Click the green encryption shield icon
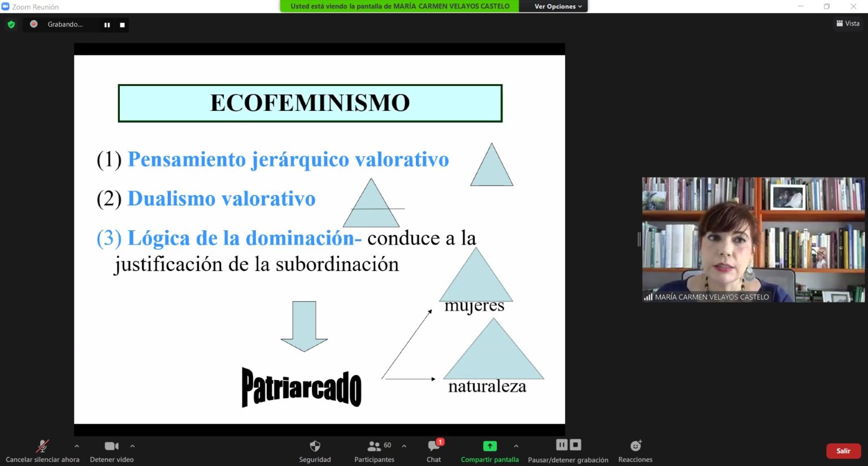This screenshot has height=466, width=868. [x=11, y=24]
